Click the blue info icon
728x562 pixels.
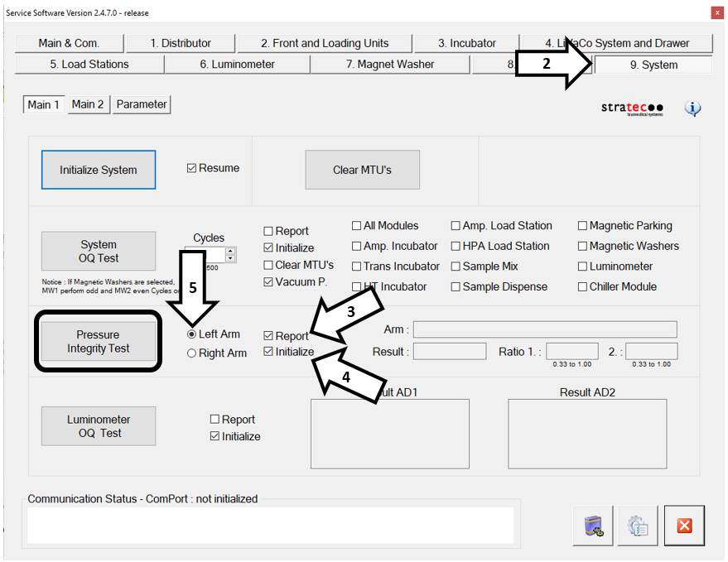click(x=693, y=108)
